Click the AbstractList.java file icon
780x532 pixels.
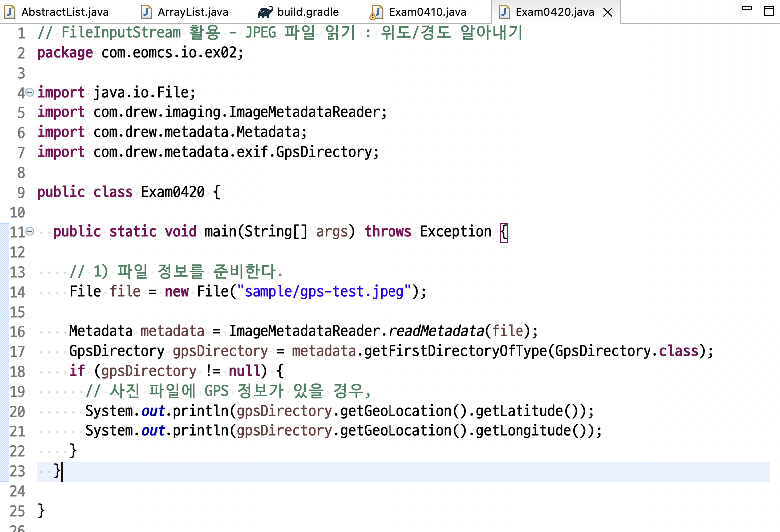point(10,12)
